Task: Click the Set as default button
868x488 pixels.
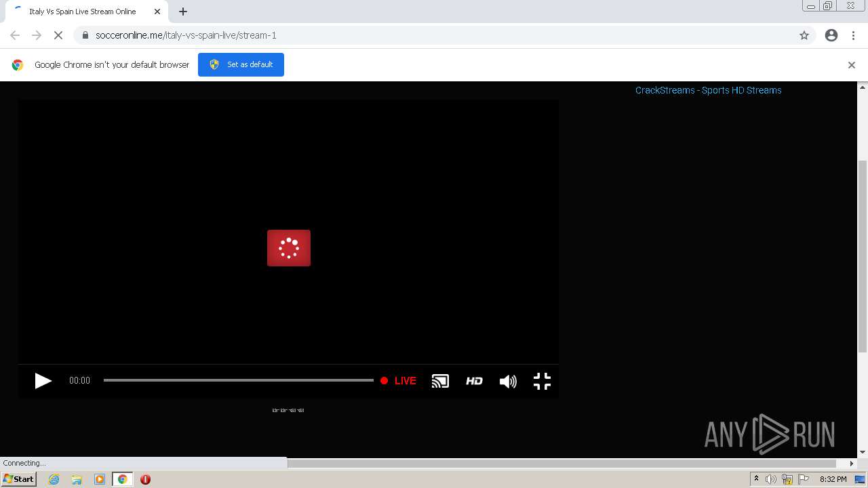Action: pyautogui.click(x=241, y=64)
